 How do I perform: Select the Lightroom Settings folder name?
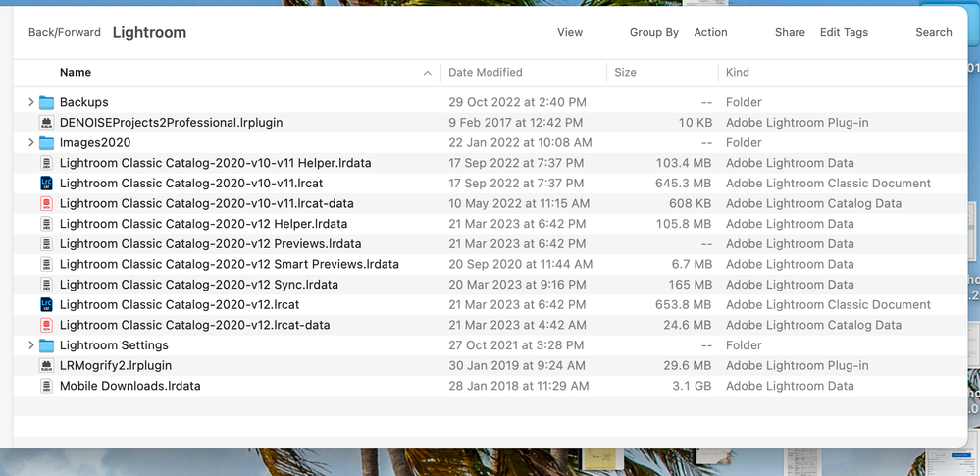115,345
